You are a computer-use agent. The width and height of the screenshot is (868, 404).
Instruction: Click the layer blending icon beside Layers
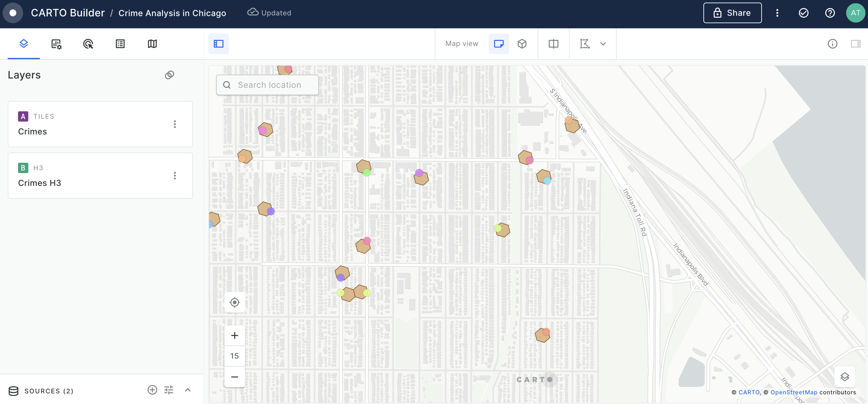click(169, 75)
